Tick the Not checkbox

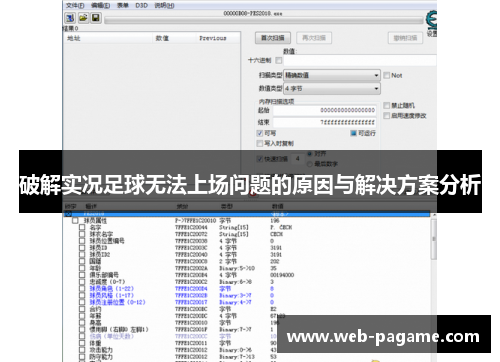[x=386, y=75]
